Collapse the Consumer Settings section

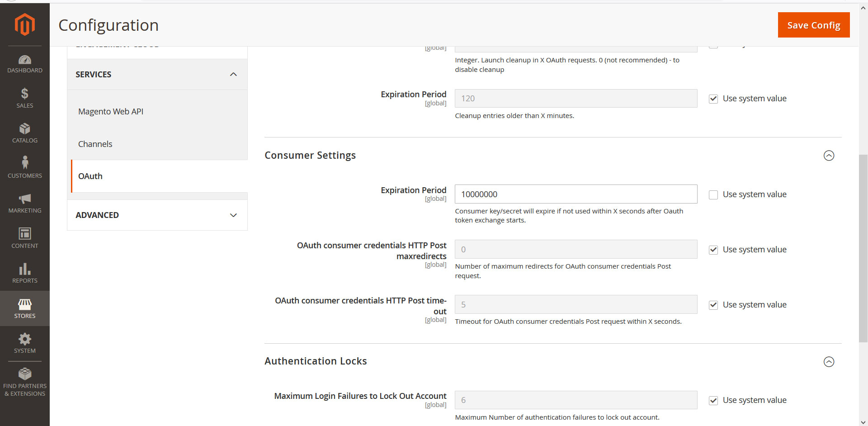pyautogui.click(x=829, y=156)
